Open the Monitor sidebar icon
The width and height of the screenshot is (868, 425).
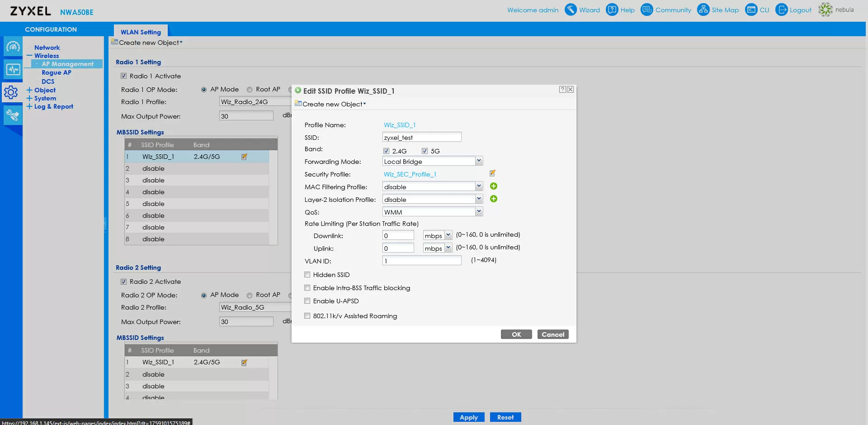(x=13, y=69)
